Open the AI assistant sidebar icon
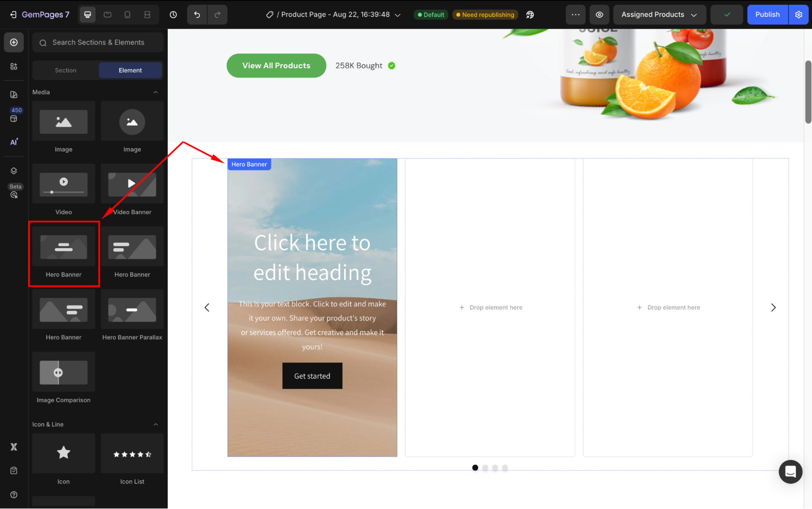 pos(14,142)
